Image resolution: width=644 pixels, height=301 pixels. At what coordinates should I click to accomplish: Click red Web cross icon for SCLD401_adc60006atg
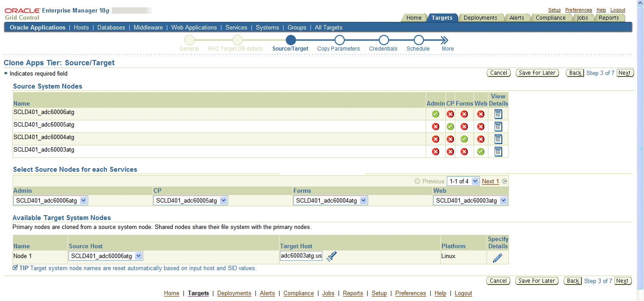(x=481, y=114)
